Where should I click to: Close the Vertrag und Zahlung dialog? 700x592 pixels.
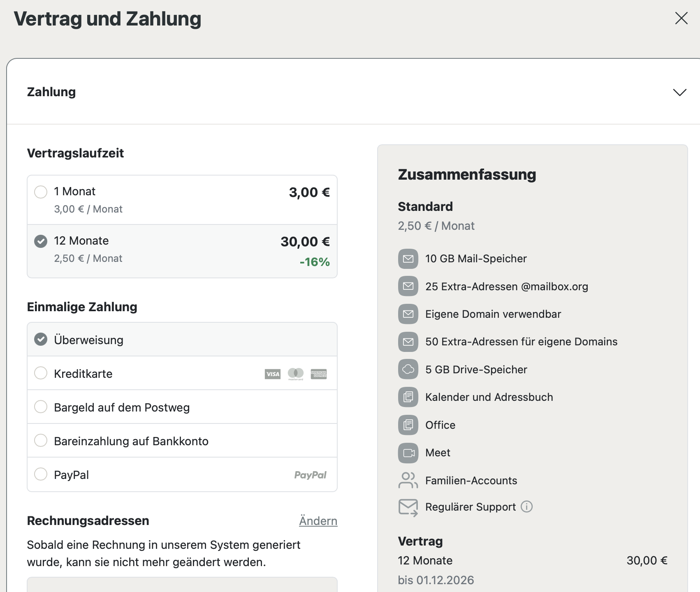[x=681, y=18]
